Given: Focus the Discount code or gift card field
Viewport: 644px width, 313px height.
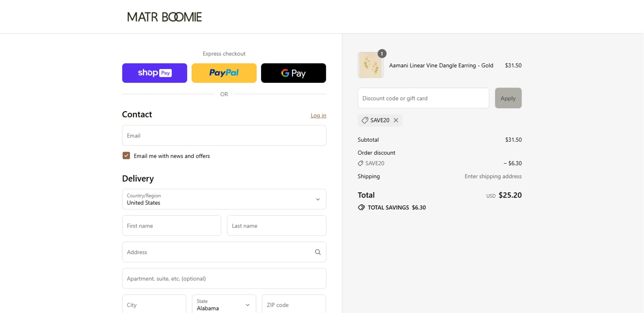Looking at the screenshot, I should (x=423, y=98).
